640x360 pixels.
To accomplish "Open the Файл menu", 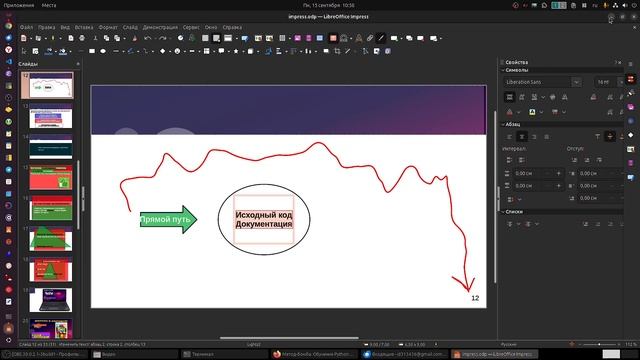I will 26,27.
